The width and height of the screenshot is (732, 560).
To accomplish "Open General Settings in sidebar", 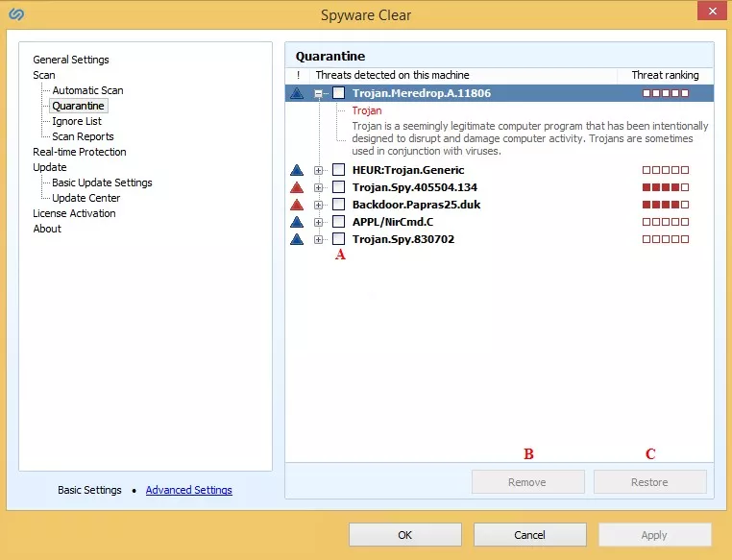I will coord(71,60).
